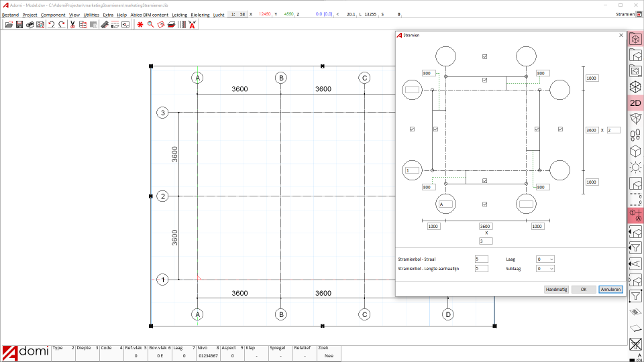The height and width of the screenshot is (362, 644).
Task: Open the Abico BIM content menu
Action: pyautogui.click(x=150, y=15)
